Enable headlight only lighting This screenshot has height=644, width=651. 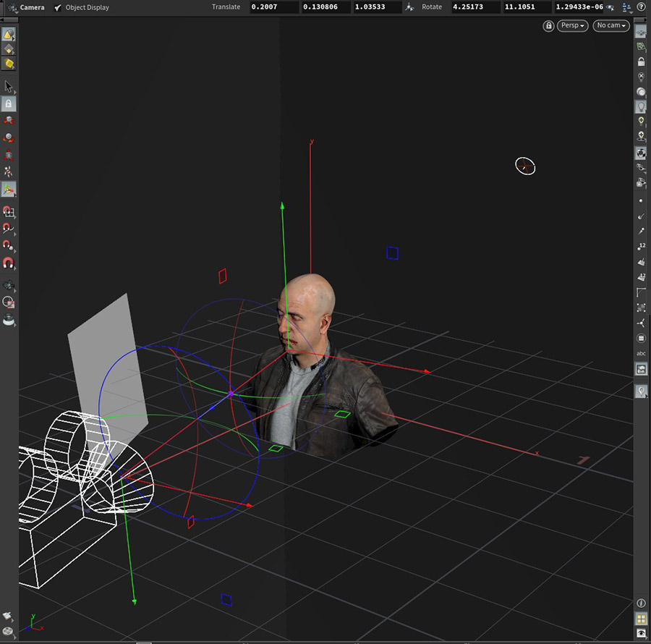(641, 92)
